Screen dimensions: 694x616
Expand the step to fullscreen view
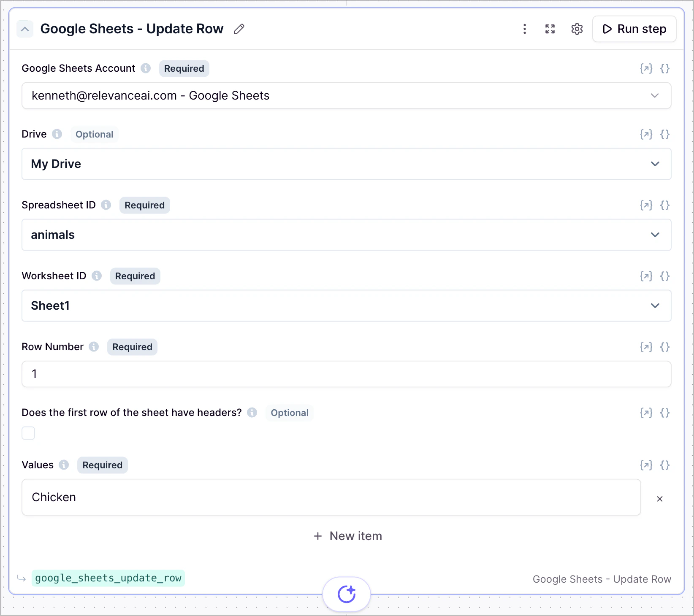(x=550, y=29)
